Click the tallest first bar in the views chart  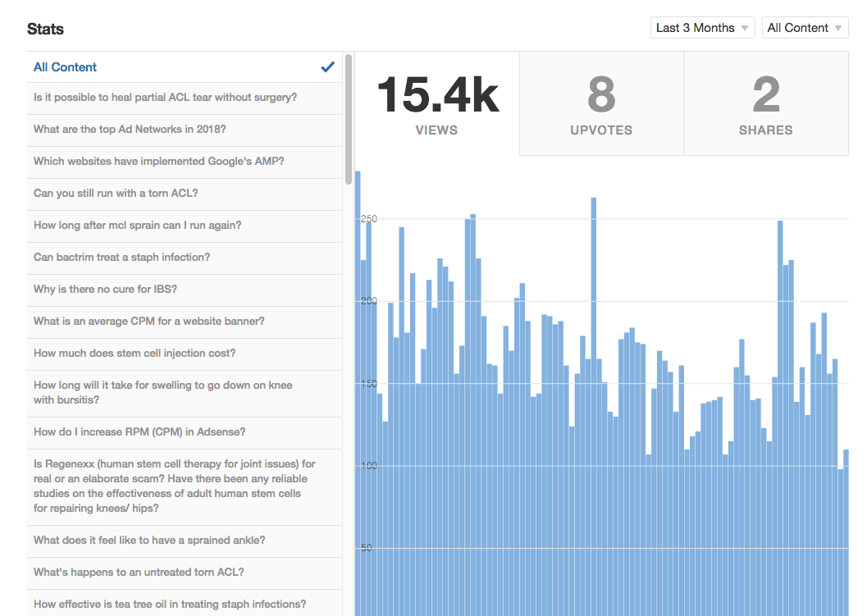pyautogui.click(x=358, y=393)
